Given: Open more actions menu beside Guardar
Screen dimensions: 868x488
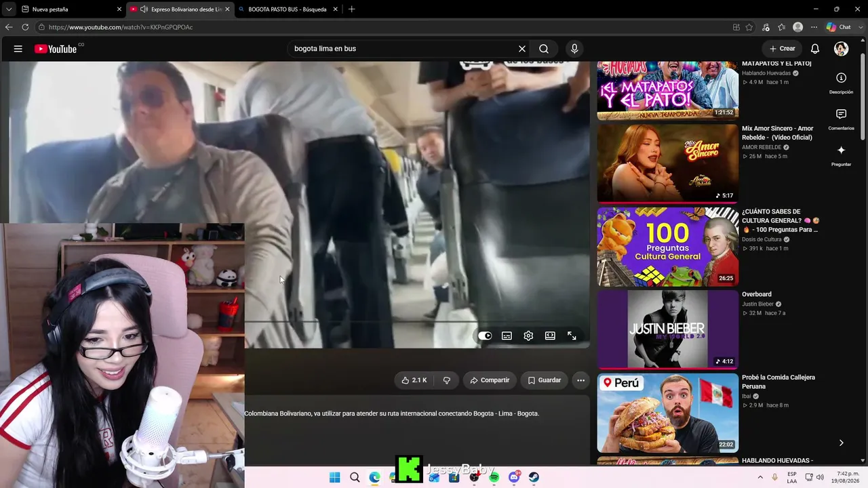Looking at the screenshot, I should 580,380.
